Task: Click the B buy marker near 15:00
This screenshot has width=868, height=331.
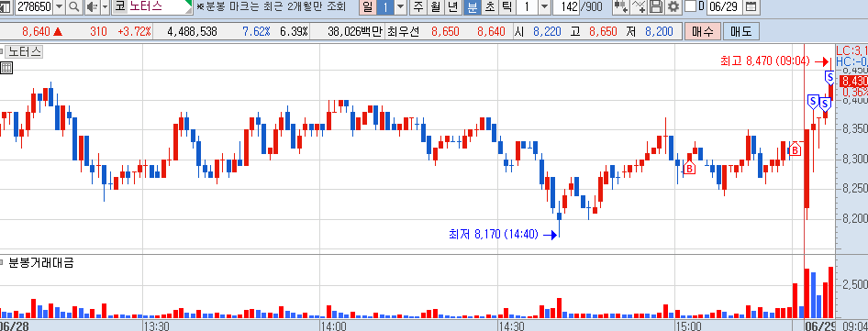Action: (689, 168)
